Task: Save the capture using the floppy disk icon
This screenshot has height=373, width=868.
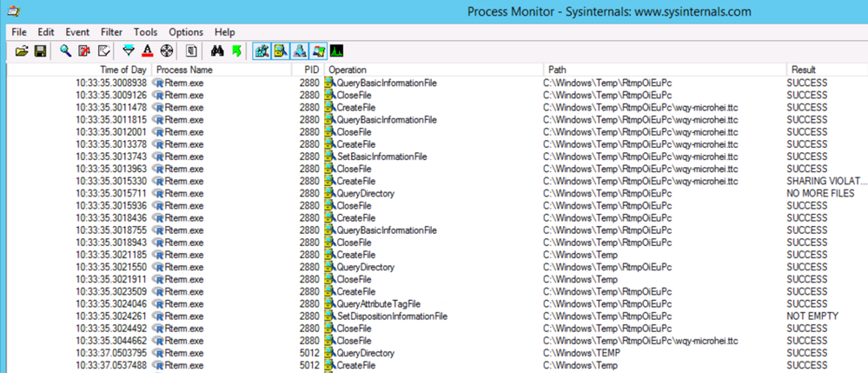Action: coord(40,51)
